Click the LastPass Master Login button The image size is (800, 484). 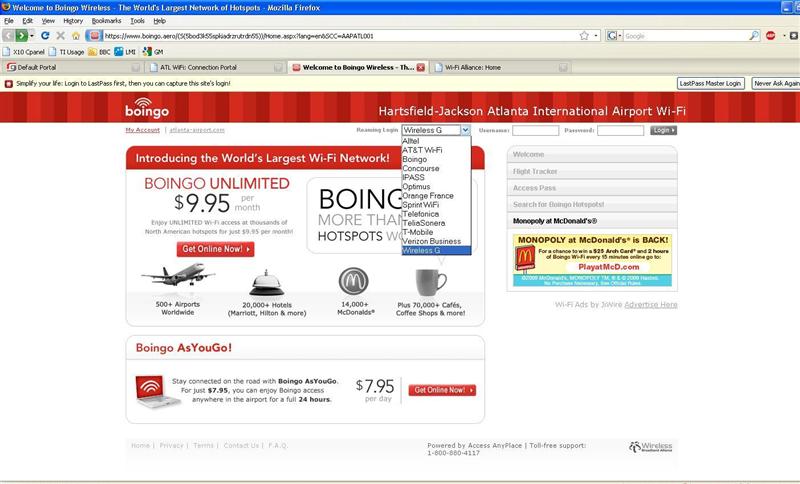(710, 83)
